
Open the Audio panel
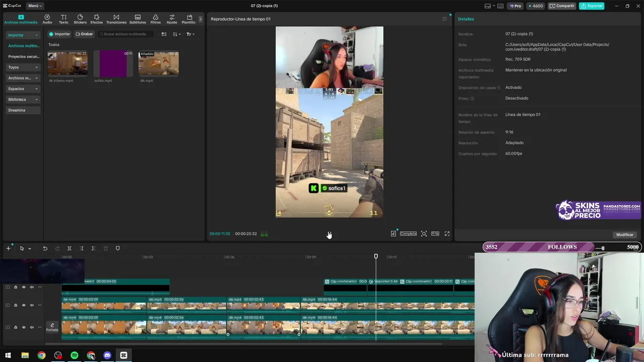(x=47, y=19)
